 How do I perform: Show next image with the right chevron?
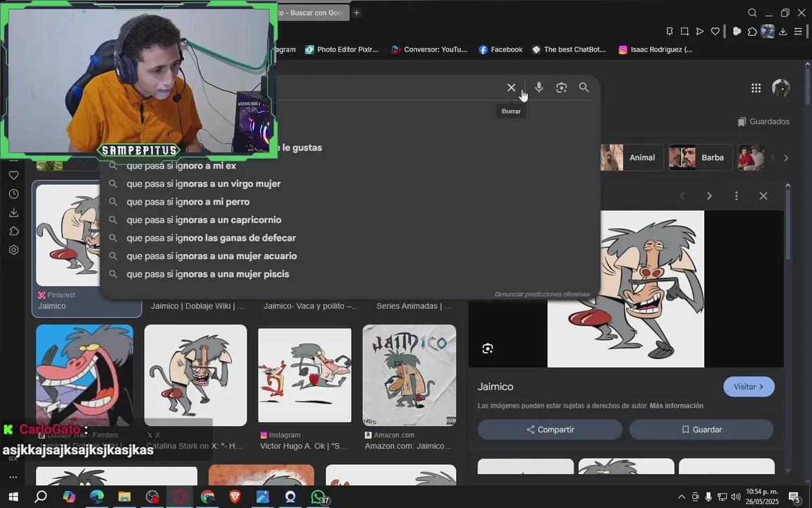click(709, 195)
